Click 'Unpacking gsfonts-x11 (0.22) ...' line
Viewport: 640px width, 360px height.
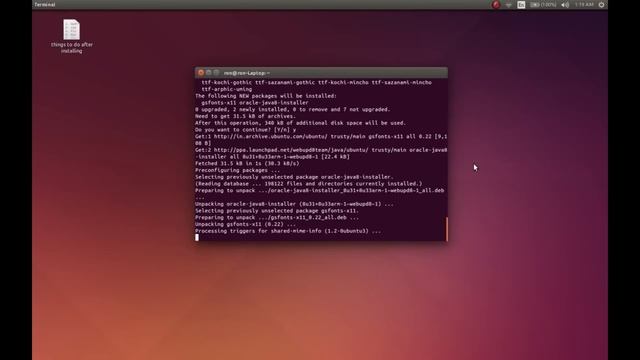(245, 224)
